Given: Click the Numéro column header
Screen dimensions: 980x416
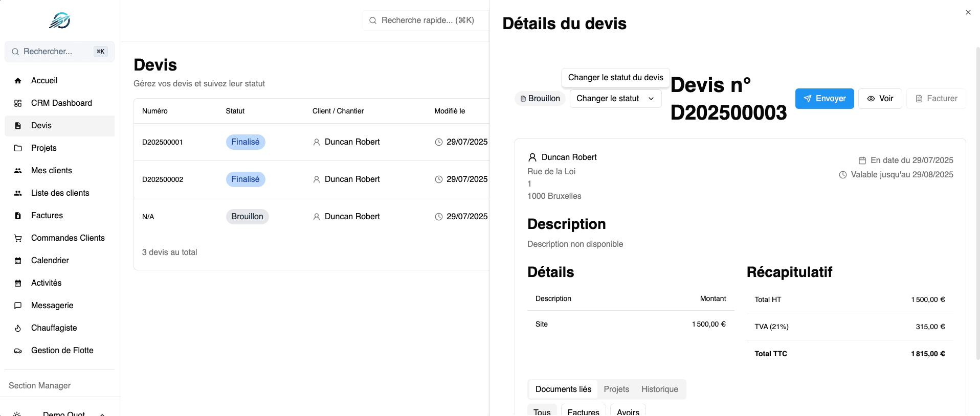Looking at the screenshot, I should pos(155,111).
